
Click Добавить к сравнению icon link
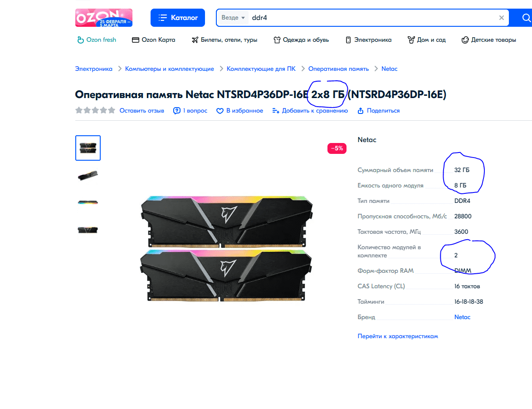(x=275, y=111)
